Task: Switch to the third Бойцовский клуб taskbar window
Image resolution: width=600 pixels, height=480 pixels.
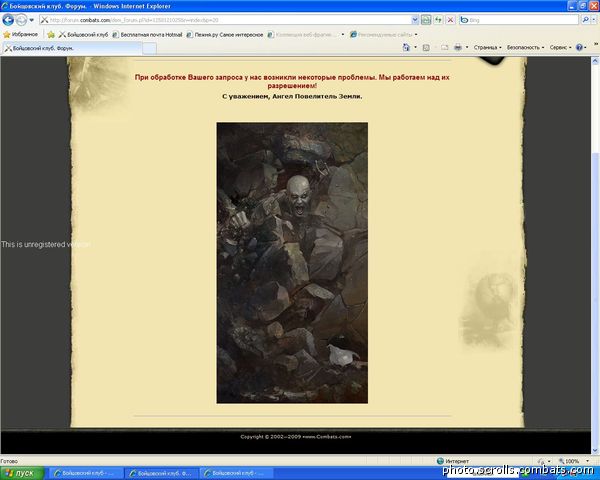Action: pyautogui.click(x=236, y=473)
